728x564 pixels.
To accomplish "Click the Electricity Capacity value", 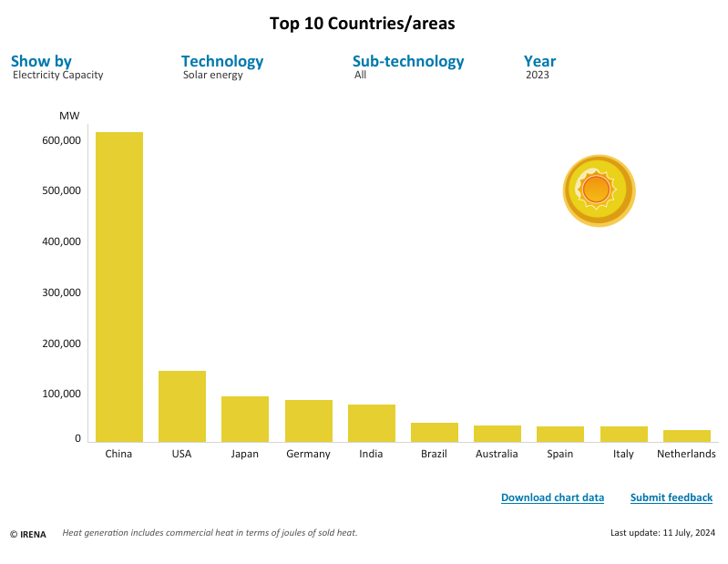I will [x=58, y=76].
